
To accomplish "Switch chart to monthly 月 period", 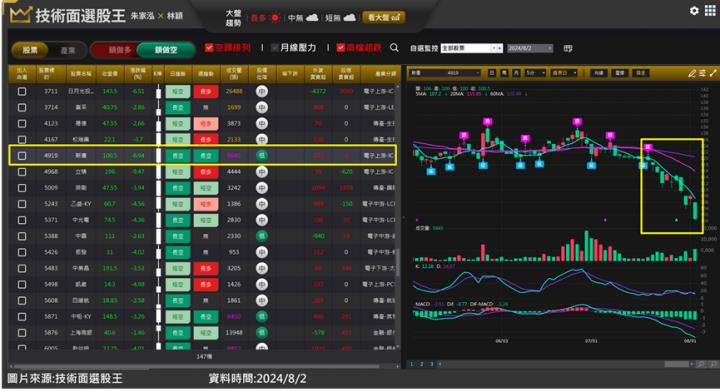I will (x=516, y=73).
